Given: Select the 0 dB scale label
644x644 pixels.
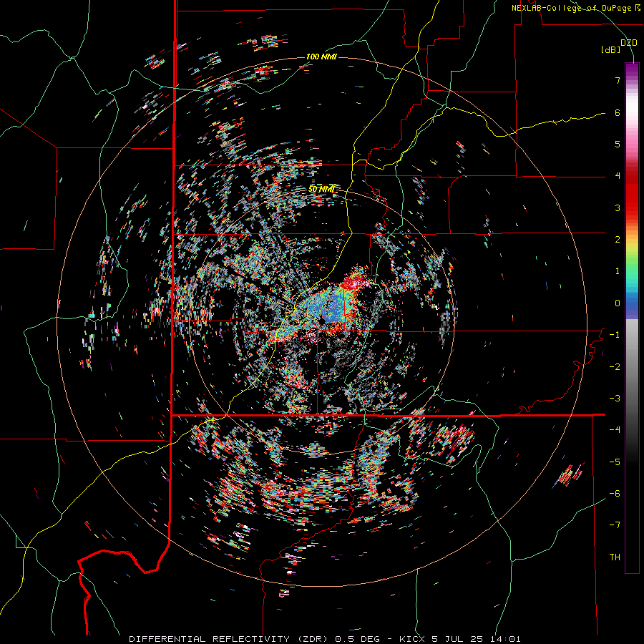Looking at the screenshot, I should 618,303.
